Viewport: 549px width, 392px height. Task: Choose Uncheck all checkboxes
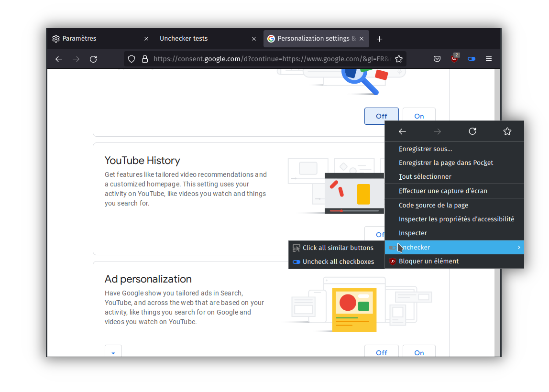coord(337,262)
